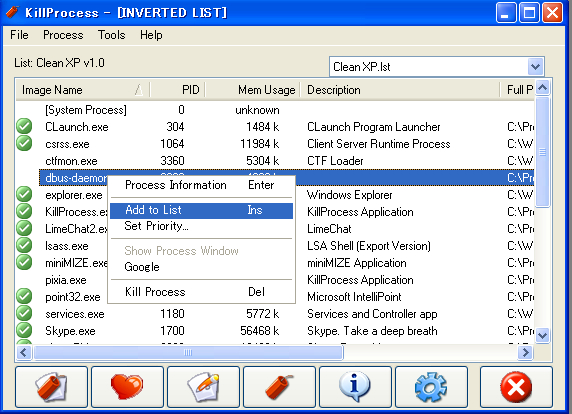This screenshot has height=414, width=572.
Task: Click memory value '56468 k'
Action: (260, 331)
